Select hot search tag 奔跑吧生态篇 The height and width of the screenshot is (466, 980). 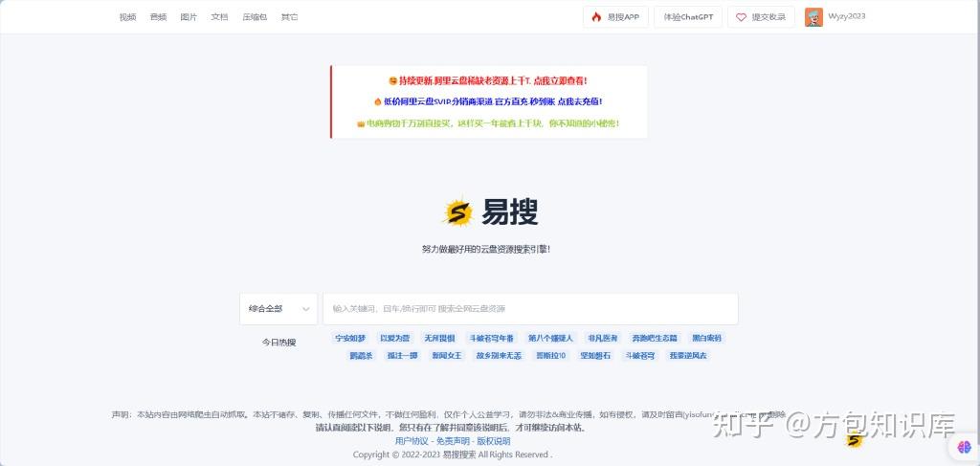click(655, 338)
